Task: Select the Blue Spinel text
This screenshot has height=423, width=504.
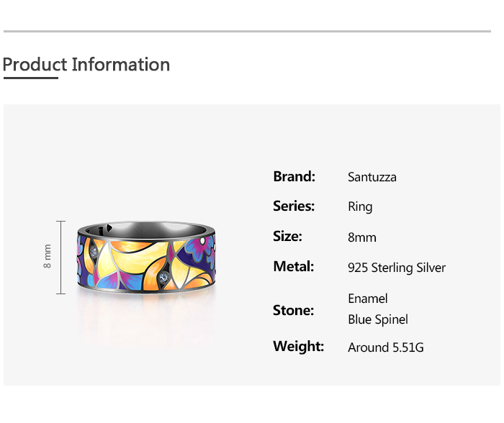Action: [x=377, y=319]
